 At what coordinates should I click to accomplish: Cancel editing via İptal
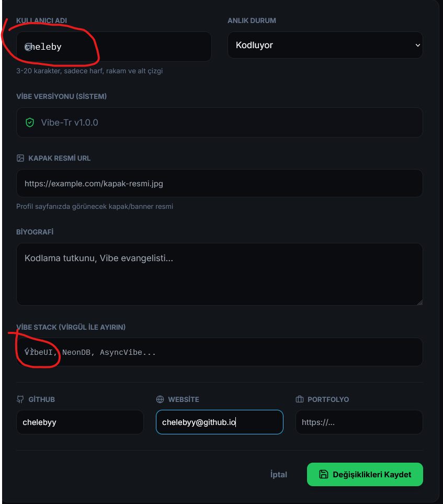(x=279, y=474)
